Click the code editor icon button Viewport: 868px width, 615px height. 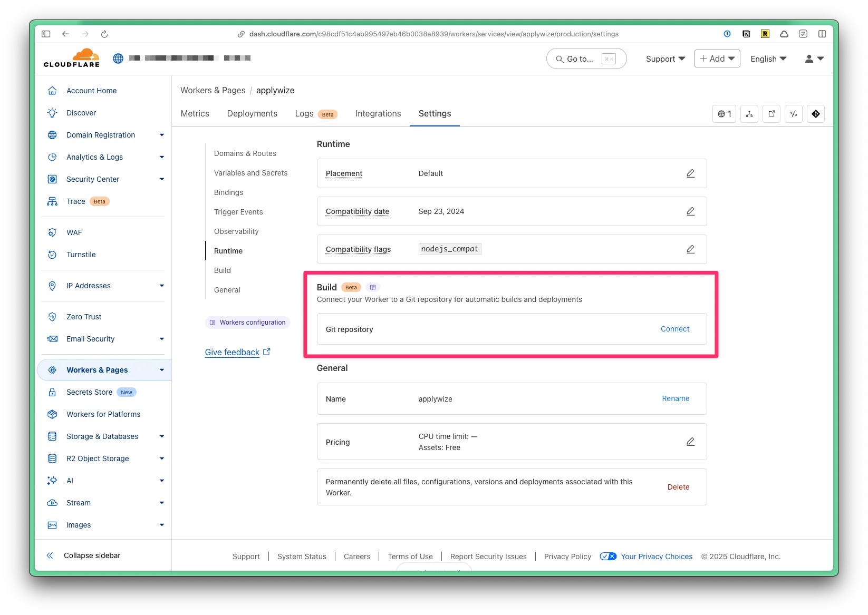pos(794,114)
